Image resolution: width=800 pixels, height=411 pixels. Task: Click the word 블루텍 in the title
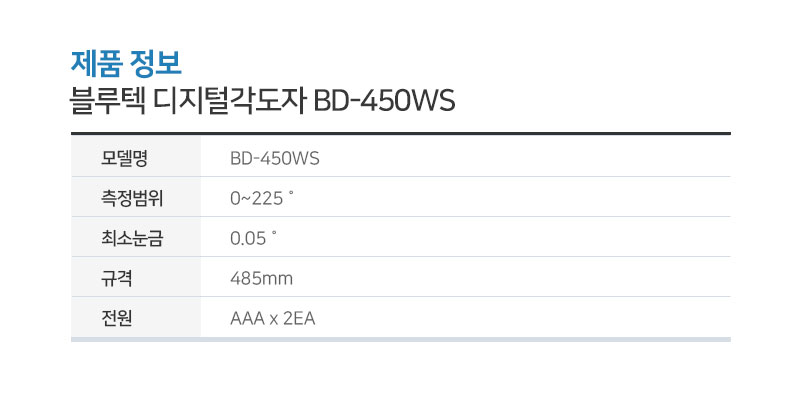pos(108,100)
